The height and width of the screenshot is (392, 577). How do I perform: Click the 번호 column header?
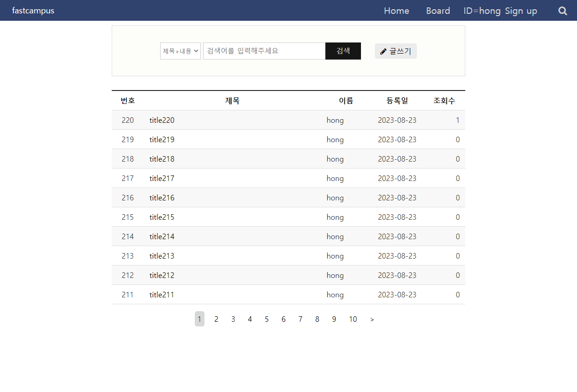pyautogui.click(x=128, y=101)
